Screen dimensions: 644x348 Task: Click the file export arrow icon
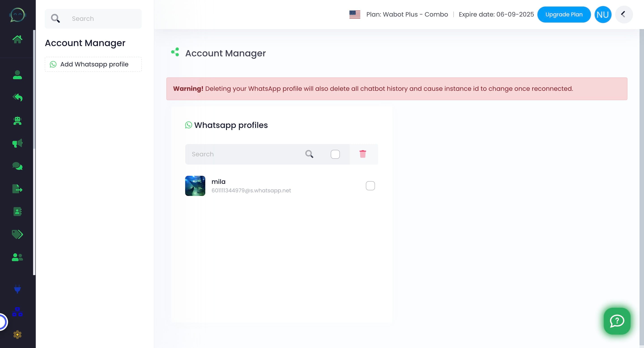coord(17,189)
